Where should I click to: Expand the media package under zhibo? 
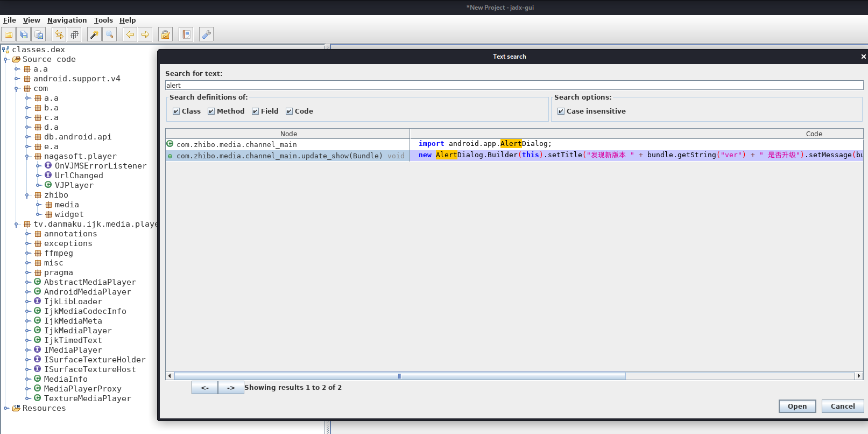pyautogui.click(x=39, y=205)
